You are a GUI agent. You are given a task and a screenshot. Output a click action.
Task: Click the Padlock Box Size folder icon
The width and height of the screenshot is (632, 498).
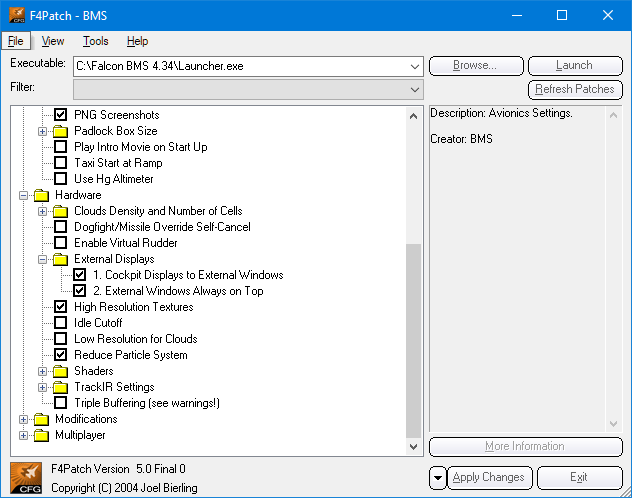tap(60, 131)
